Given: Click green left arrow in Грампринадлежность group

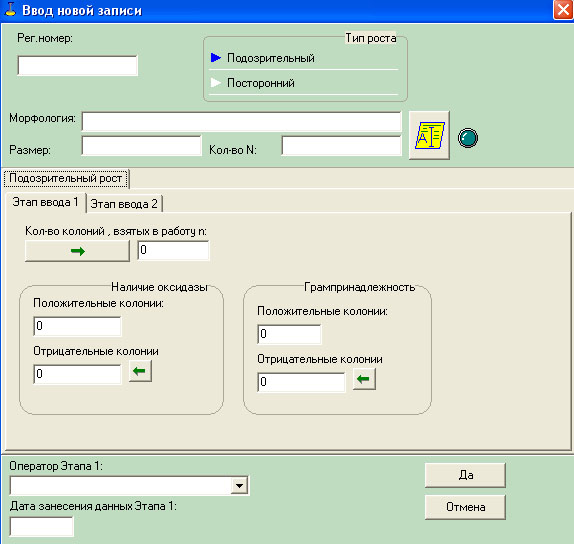Looking at the screenshot, I should [364, 379].
